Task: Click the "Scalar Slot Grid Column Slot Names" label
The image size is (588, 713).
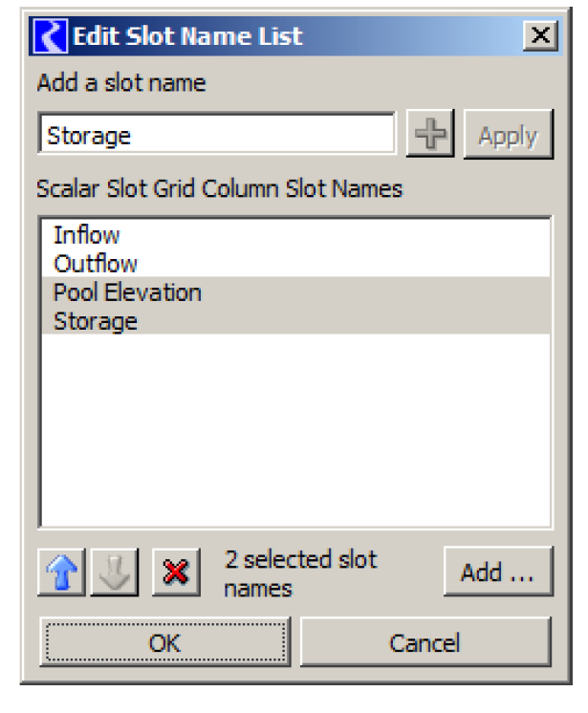Action: coord(220,188)
